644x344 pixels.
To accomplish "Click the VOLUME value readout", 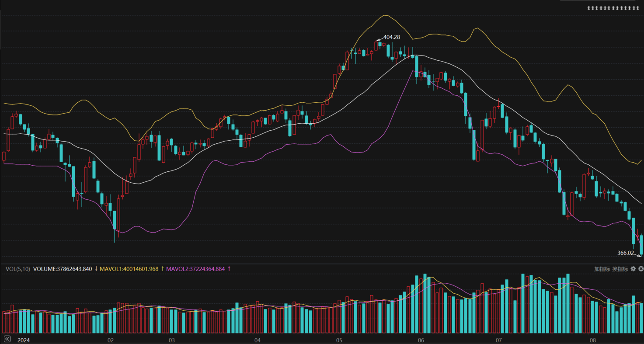I will coord(63,269).
